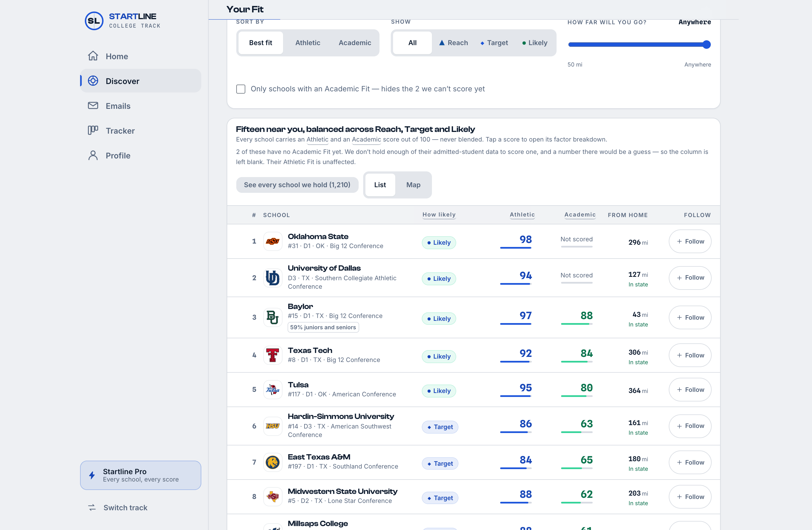This screenshot has height=530, width=812.
Task: Follow East Texas A&M
Action: (x=690, y=462)
